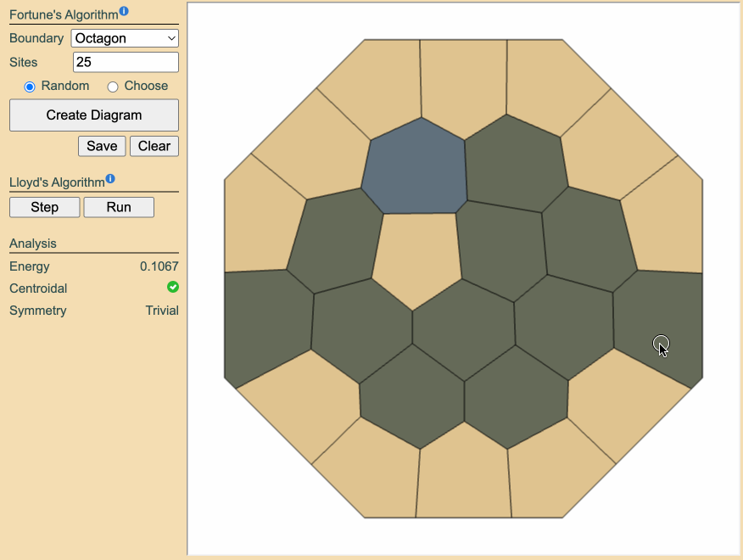The height and width of the screenshot is (560, 743).
Task: Select the Random sites radio button
Action: (30, 87)
